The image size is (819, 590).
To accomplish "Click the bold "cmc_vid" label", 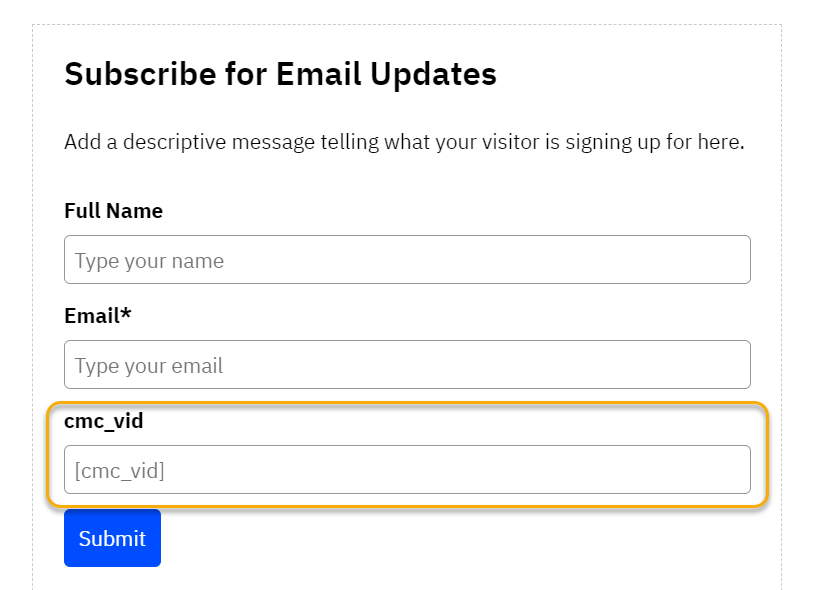I will click(x=104, y=421).
